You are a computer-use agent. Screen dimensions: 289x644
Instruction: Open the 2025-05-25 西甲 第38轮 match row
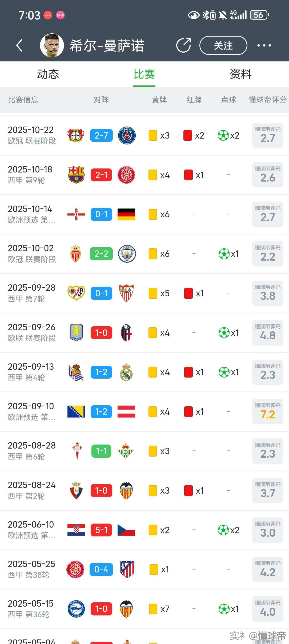tap(32, 569)
